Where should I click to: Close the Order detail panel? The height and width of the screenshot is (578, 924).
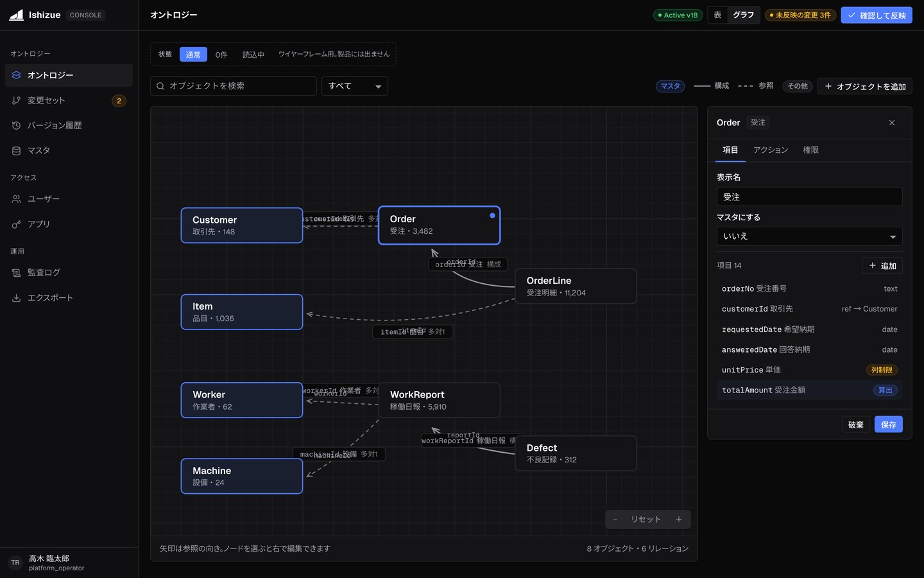[x=891, y=123]
